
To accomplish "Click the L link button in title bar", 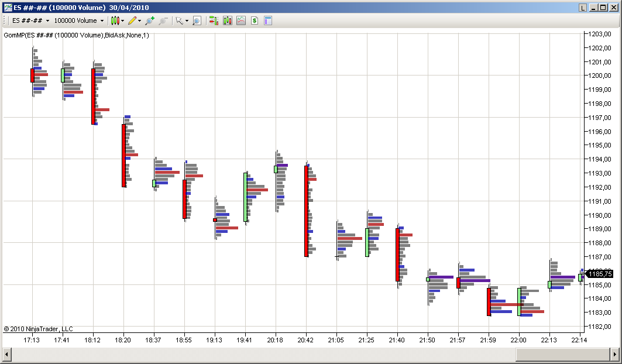I will [x=583, y=8].
